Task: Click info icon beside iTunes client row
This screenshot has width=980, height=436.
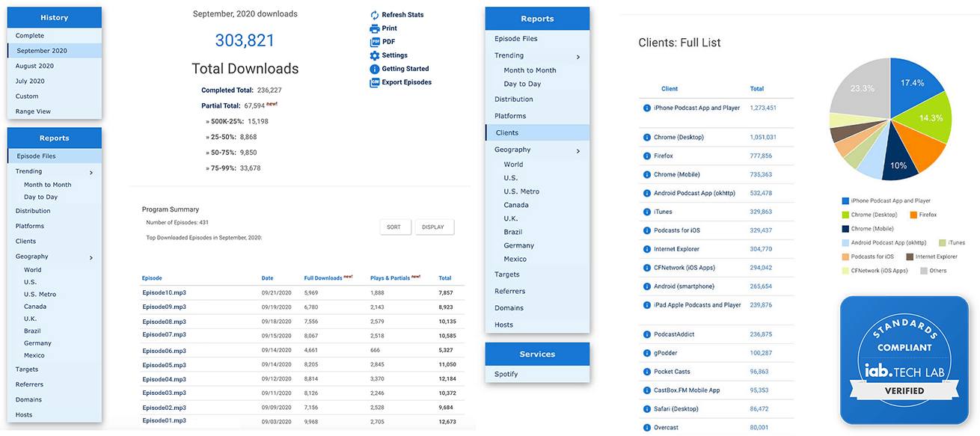Action: (x=647, y=212)
